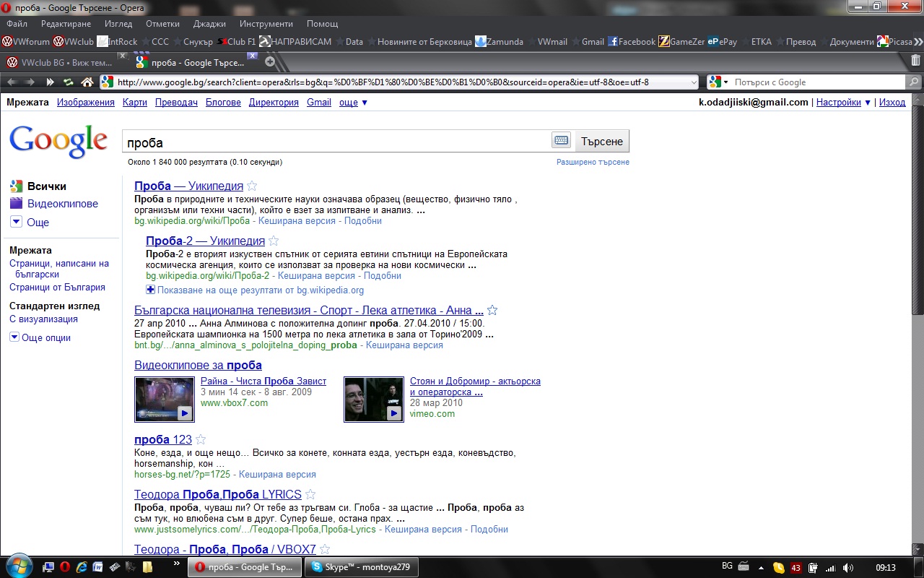Expand more results from bg.wikipedia.org
The image size is (924, 578).
[255, 290]
